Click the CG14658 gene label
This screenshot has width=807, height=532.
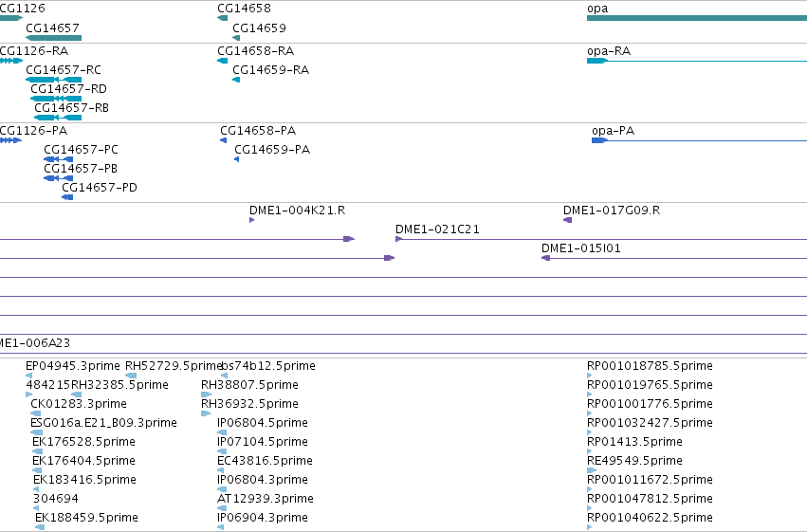click(x=244, y=9)
